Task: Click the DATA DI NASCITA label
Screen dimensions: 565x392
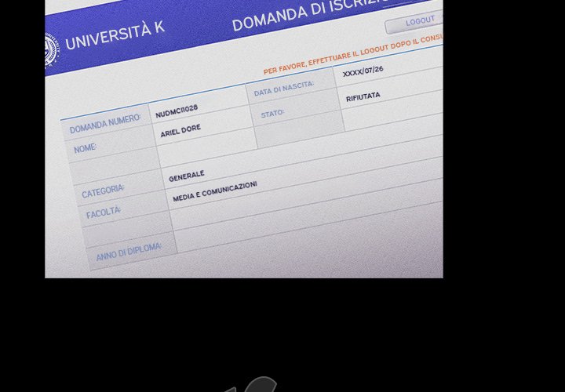Action: (x=283, y=88)
